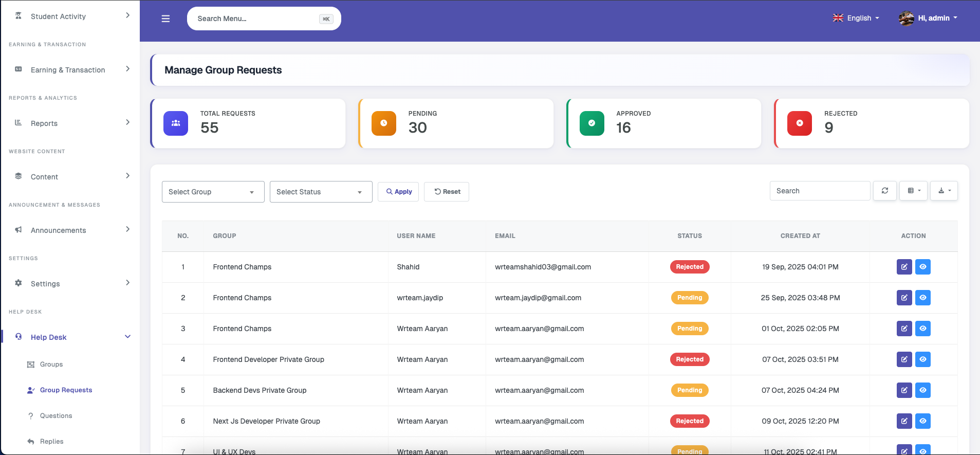Click the Rejected badge in Shahid row

pos(690,267)
